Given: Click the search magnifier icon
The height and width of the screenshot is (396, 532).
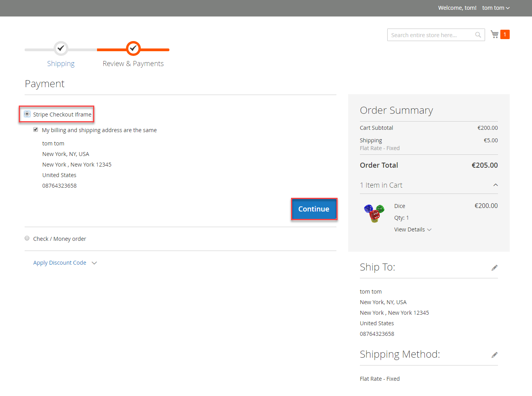Looking at the screenshot, I should click(x=478, y=35).
